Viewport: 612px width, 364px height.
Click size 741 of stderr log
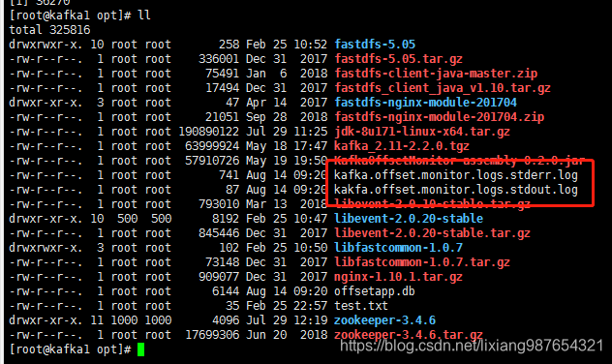[x=229, y=175]
